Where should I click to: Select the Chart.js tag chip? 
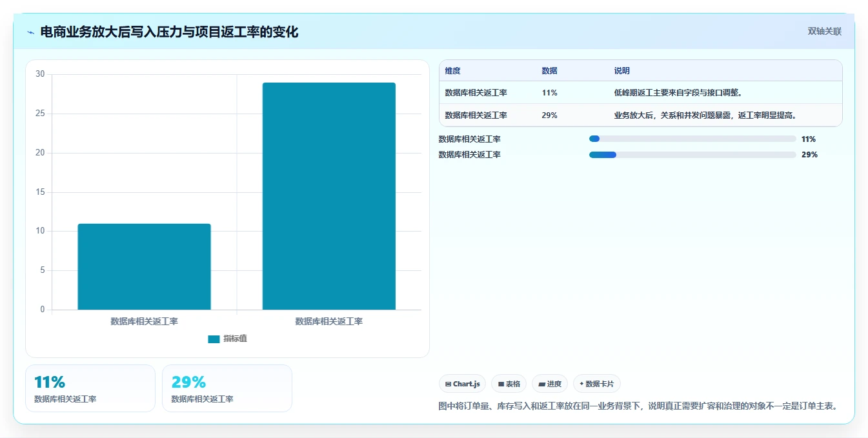click(462, 384)
